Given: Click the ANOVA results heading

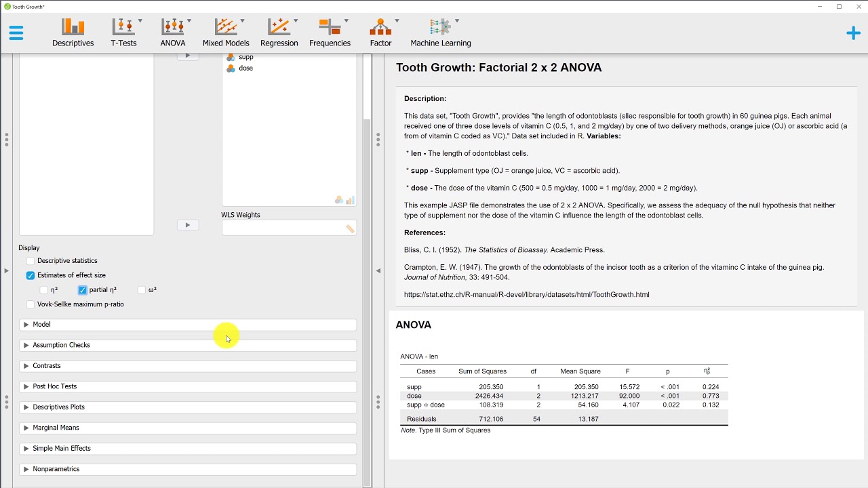Looking at the screenshot, I should [414, 325].
